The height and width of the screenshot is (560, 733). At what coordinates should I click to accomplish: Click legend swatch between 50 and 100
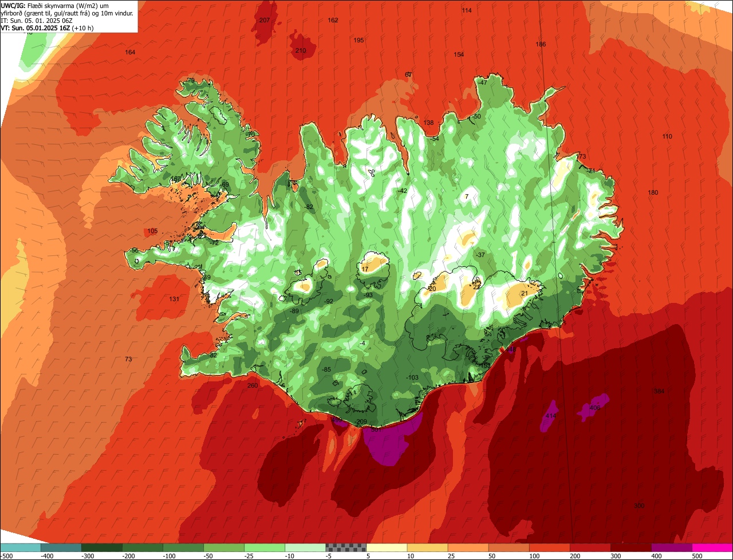pyautogui.click(x=509, y=547)
